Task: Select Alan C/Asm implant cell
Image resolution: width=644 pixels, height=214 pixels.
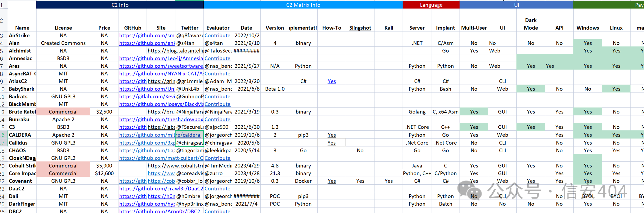Action: pyautogui.click(x=445, y=43)
